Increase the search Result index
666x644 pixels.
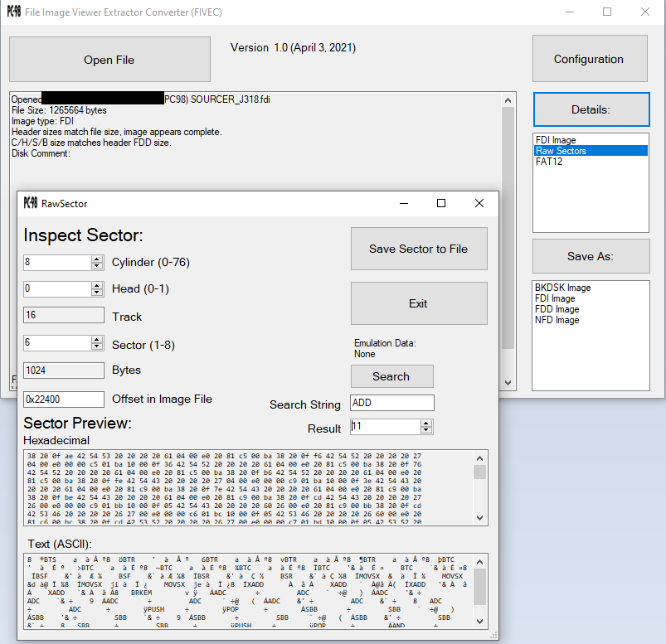(426, 424)
